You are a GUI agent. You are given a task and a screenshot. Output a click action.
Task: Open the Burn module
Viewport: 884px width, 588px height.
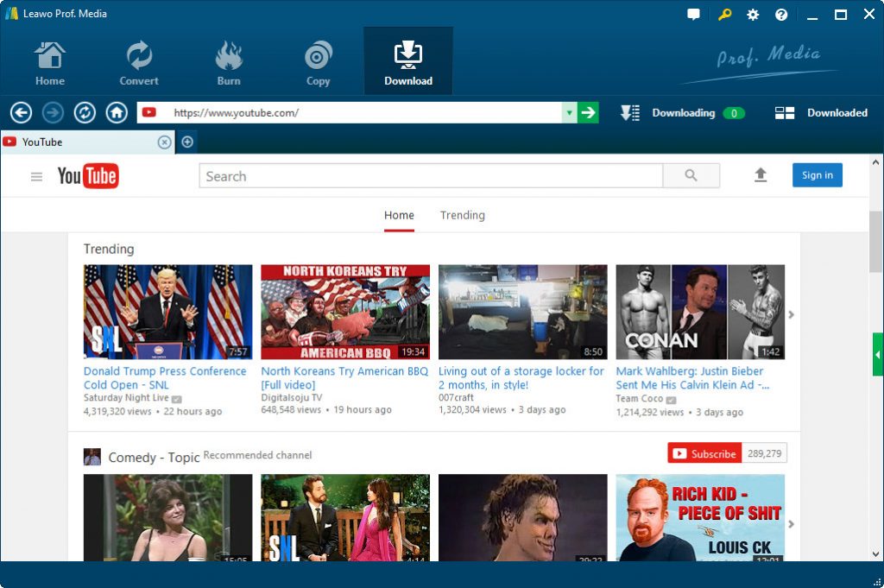(228, 63)
